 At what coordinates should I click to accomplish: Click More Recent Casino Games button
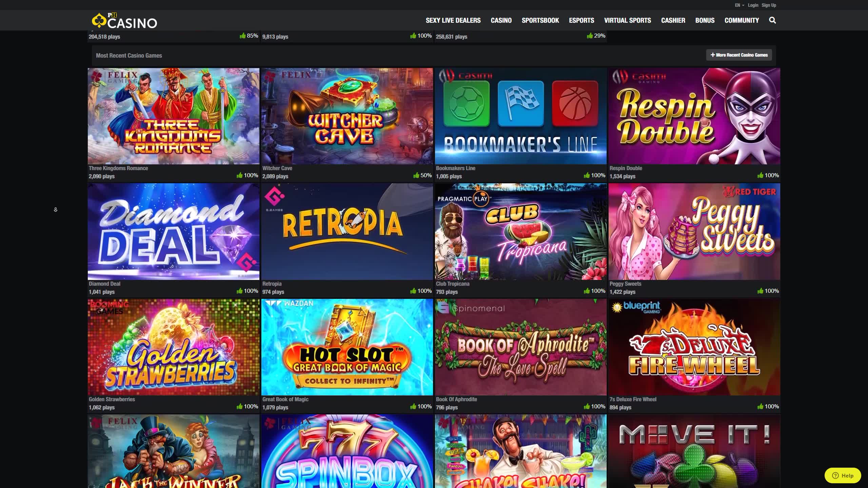click(x=739, y=55)
